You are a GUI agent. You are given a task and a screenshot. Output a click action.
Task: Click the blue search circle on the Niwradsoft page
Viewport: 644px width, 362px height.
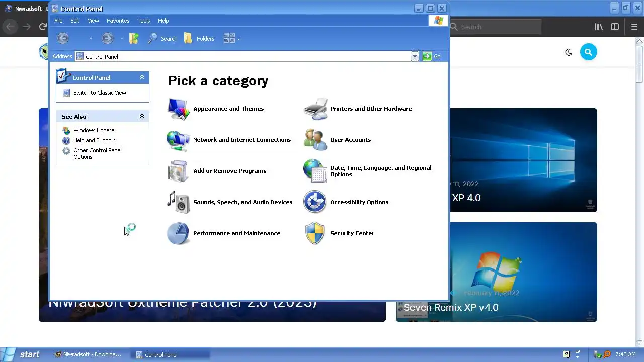(x=588, y=52)
